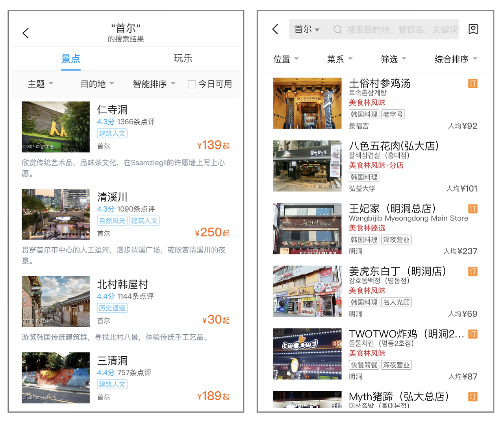
Task: Expand the 主题 filter dropdown
Action: pos(41,84)
